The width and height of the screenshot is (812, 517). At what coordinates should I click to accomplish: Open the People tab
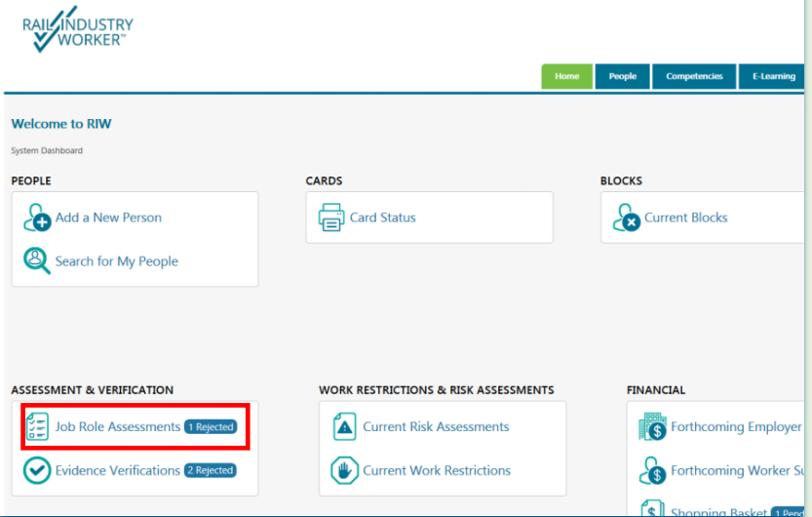[622, 76]
